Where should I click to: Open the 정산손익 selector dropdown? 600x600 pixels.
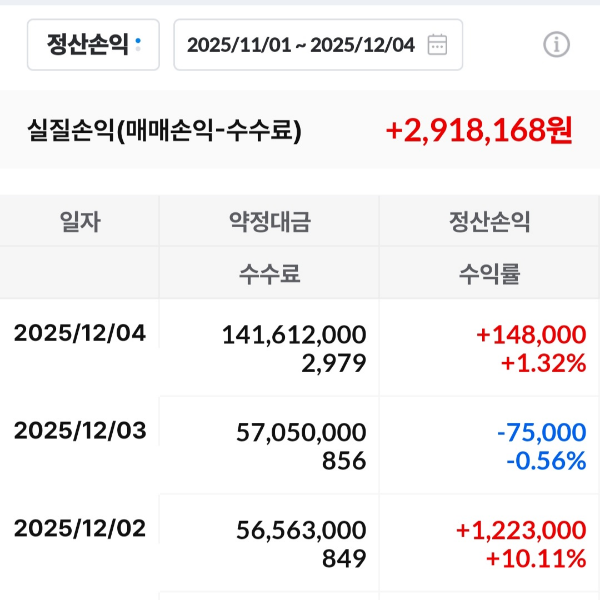[x=93, y=44]
